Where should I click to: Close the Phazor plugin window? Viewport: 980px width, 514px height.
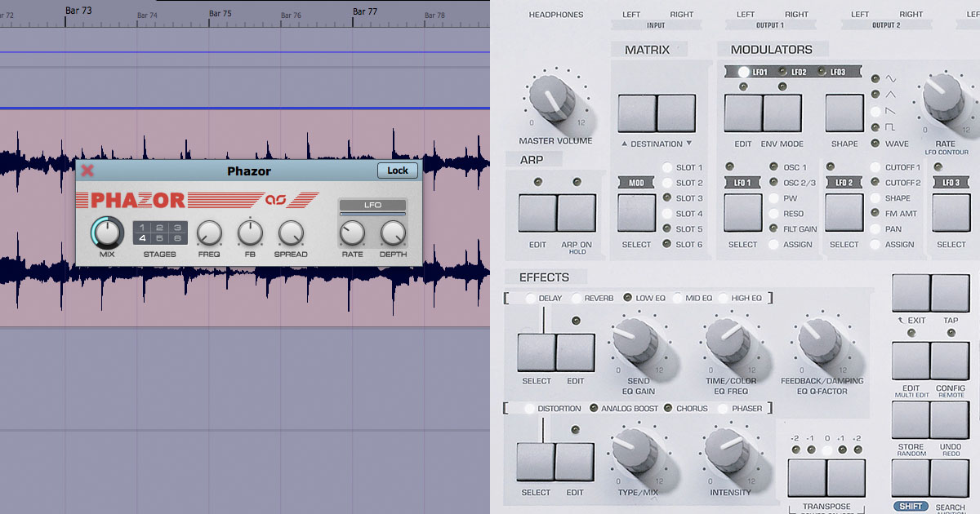point(87,171)
